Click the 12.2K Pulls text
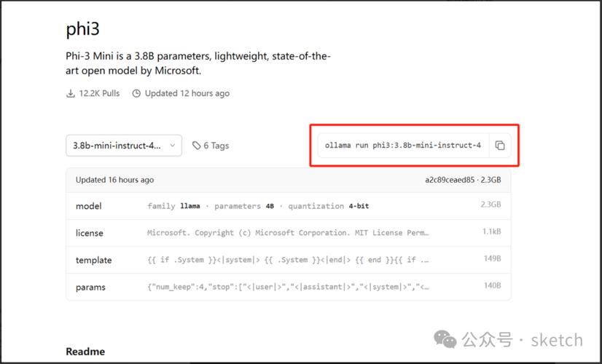The width and height of the screenshot is (602, 364). click(99, 93)
